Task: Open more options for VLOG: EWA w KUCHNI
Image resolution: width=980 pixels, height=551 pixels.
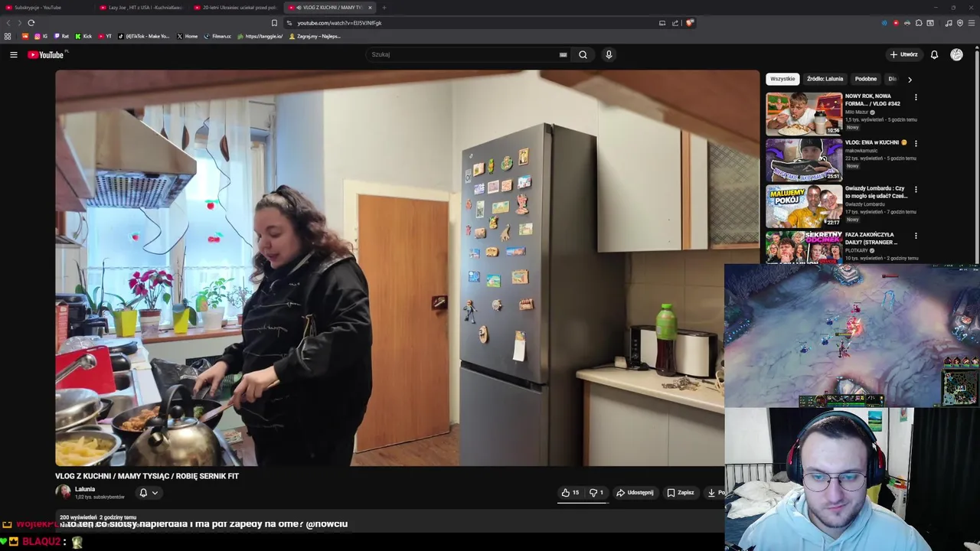Action: (x=916, y=143)
